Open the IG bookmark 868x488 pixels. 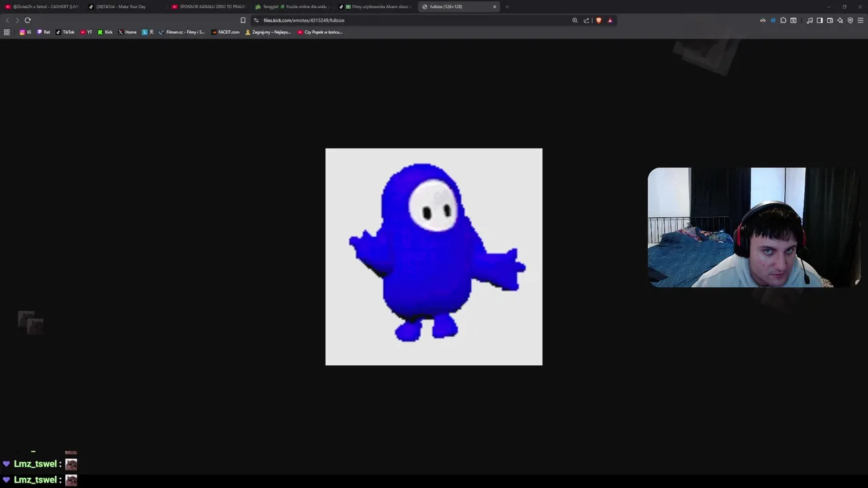26,32
